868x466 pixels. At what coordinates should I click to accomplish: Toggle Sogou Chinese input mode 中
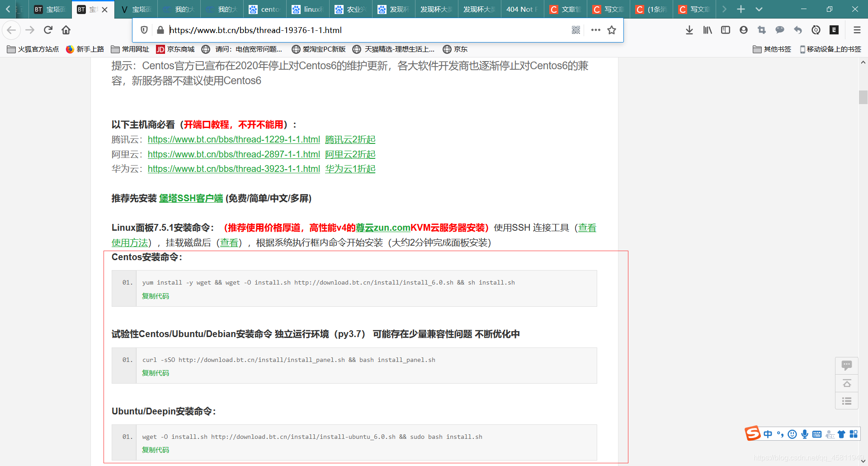pyautogui.click(x=768, y=434)
